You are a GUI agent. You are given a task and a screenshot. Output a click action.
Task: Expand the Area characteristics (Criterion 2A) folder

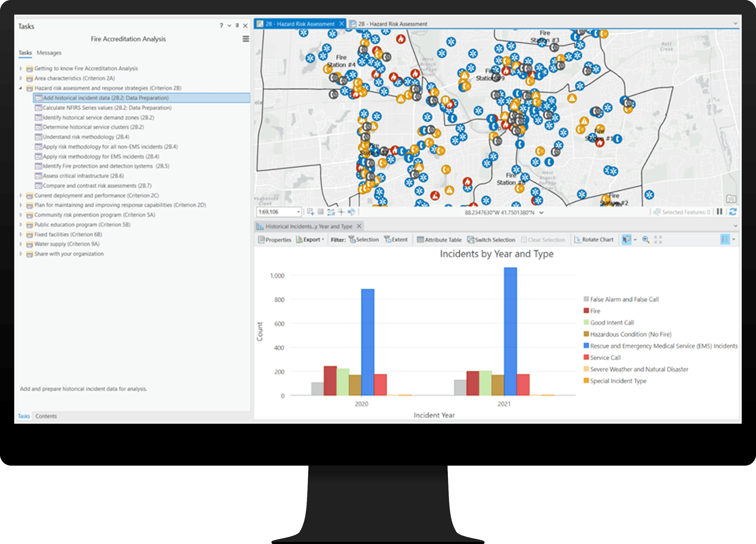21,78
